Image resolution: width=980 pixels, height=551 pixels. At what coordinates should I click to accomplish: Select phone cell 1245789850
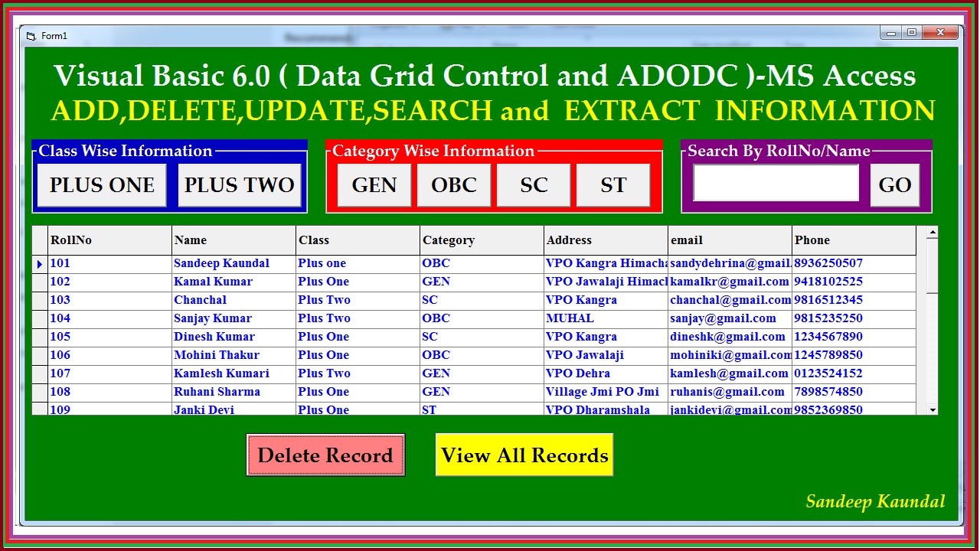pos(854,355)
